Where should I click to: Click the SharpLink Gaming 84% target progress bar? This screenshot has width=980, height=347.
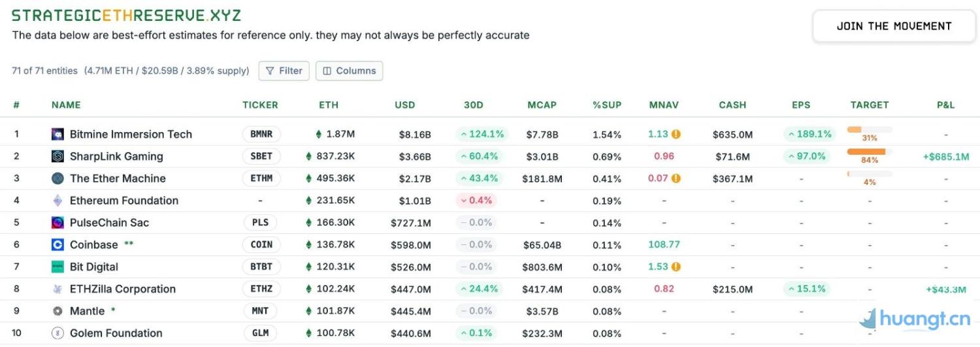click(869, 152)
